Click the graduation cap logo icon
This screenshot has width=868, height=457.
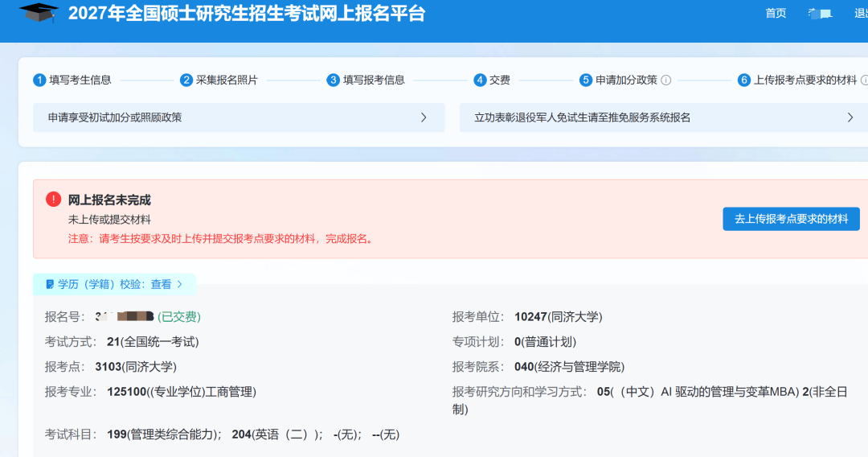[39, 13]
